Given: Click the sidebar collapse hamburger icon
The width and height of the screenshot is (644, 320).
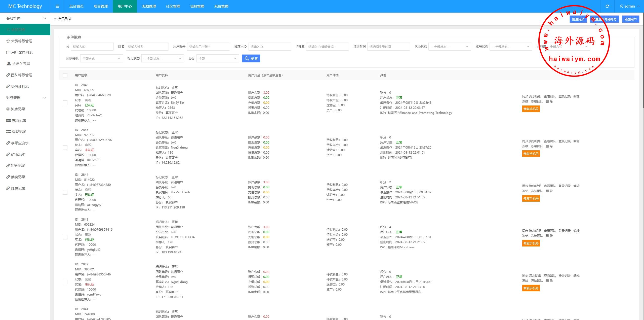Looking at the screenshot, I should [57, 6].
